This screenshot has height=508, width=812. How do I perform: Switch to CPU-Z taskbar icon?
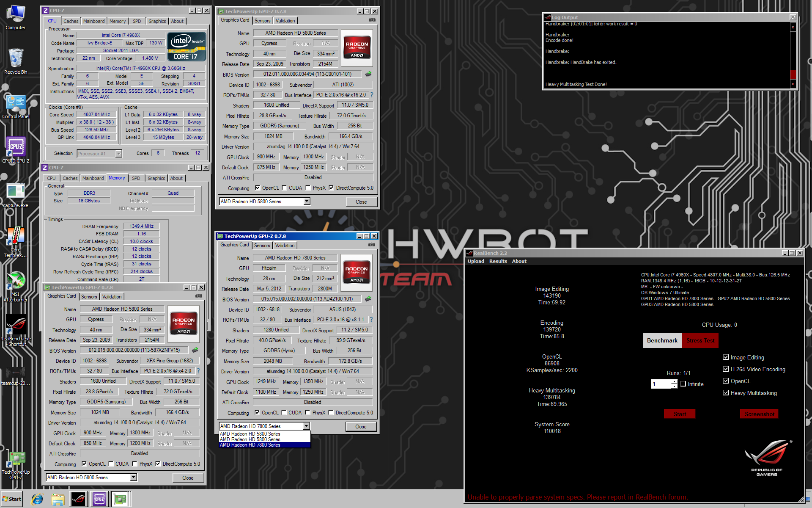click(x=99, y=499)
